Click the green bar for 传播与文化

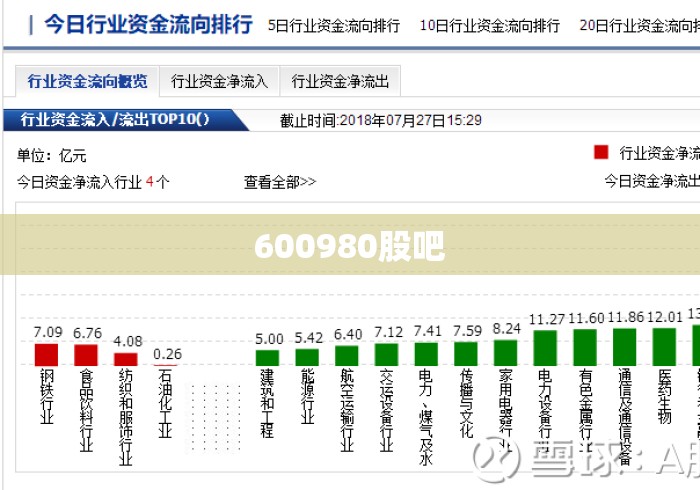pyautogui.click(x=466, y=354)
